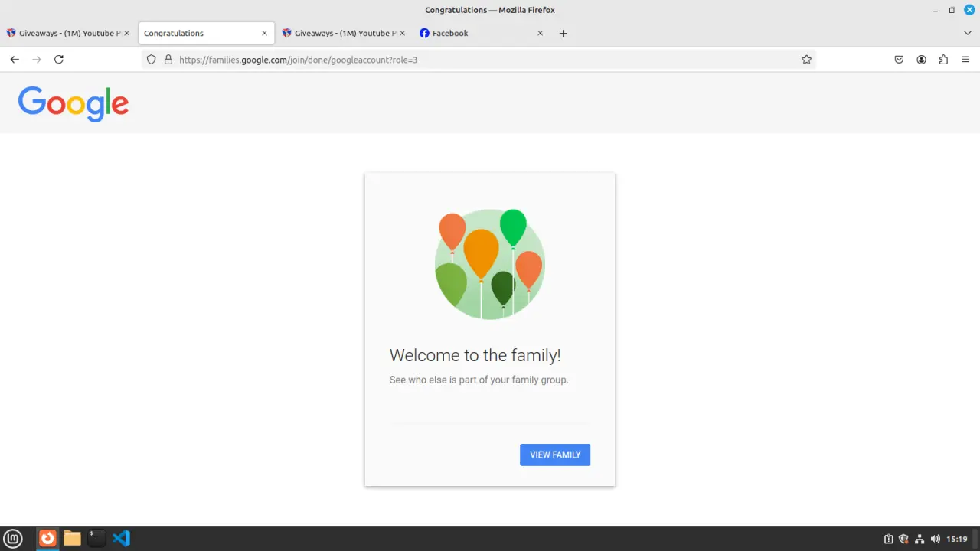The height and width of the screenshot is (551, 980).
Task: Open the network connection tray icon
Action: 920,540
